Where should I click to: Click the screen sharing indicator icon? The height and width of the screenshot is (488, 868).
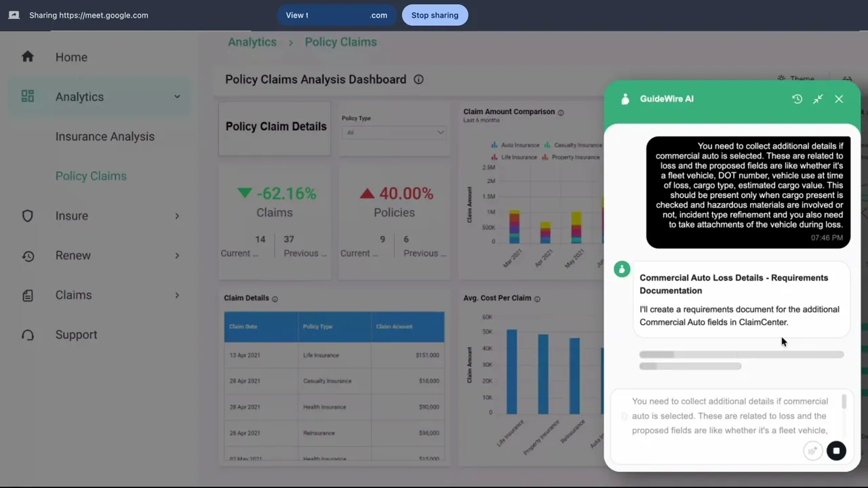[x=14, y=15]
